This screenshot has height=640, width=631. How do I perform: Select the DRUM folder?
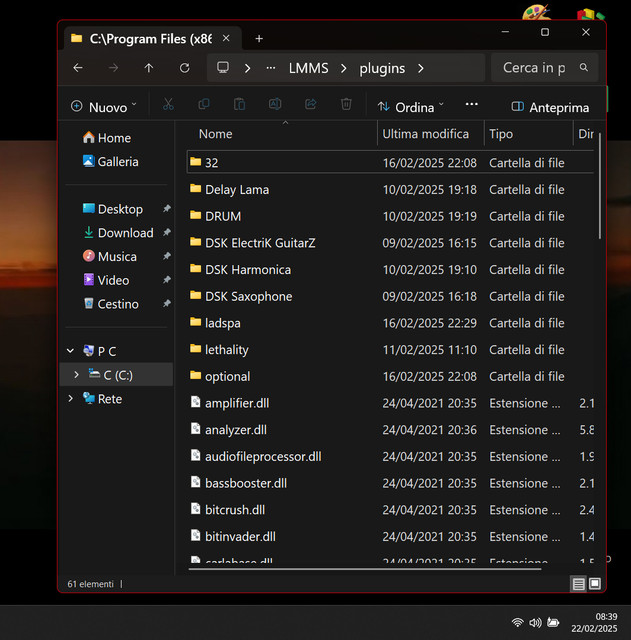(x=390, y=216)
